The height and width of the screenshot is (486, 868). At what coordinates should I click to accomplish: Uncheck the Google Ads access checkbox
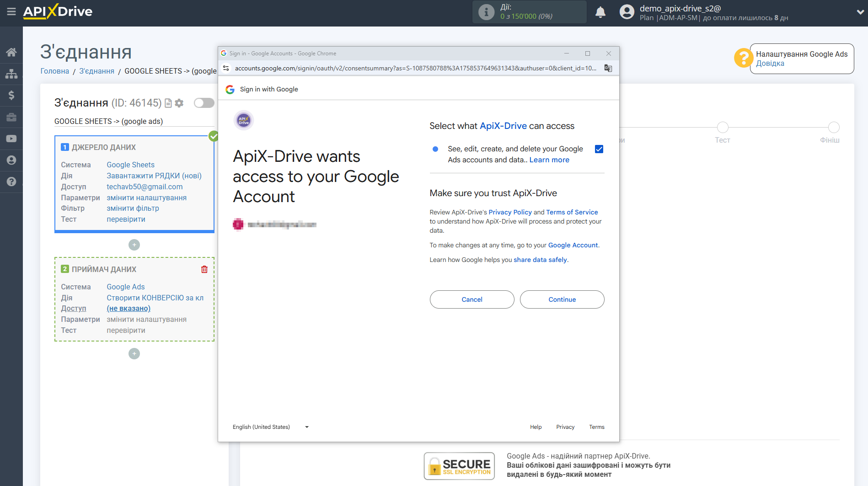(599, 149)
